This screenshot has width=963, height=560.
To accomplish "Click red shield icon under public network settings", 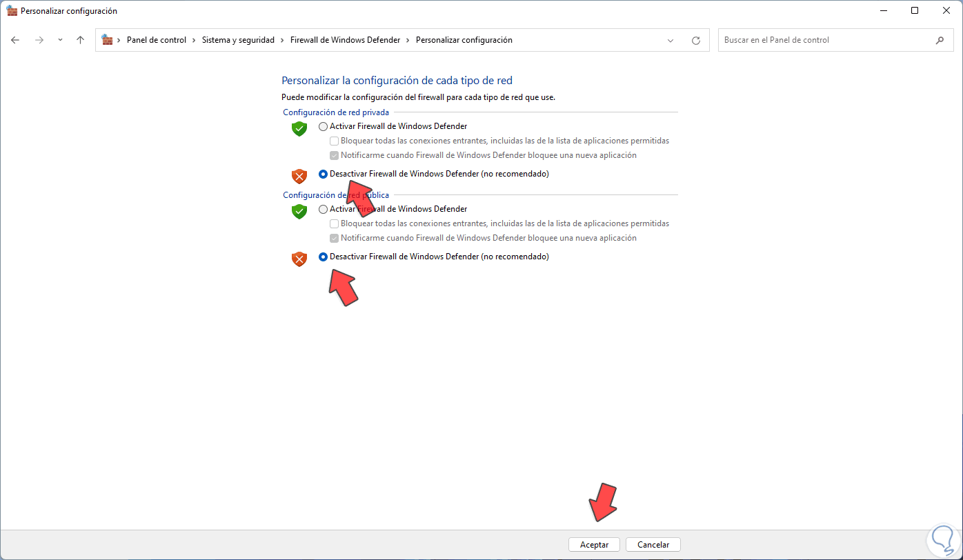I will click(x=299, y=259).
